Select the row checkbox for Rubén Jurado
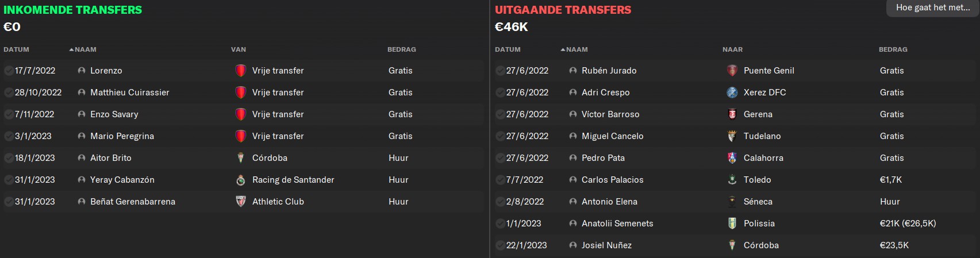Image resolution: width=980 pixels, height=258 pixels. tap(500, 71)
